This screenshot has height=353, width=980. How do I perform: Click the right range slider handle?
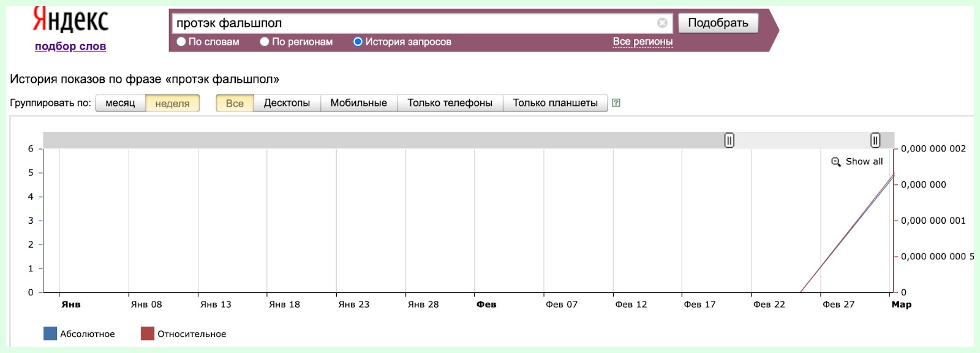click(x=875, y=140)
